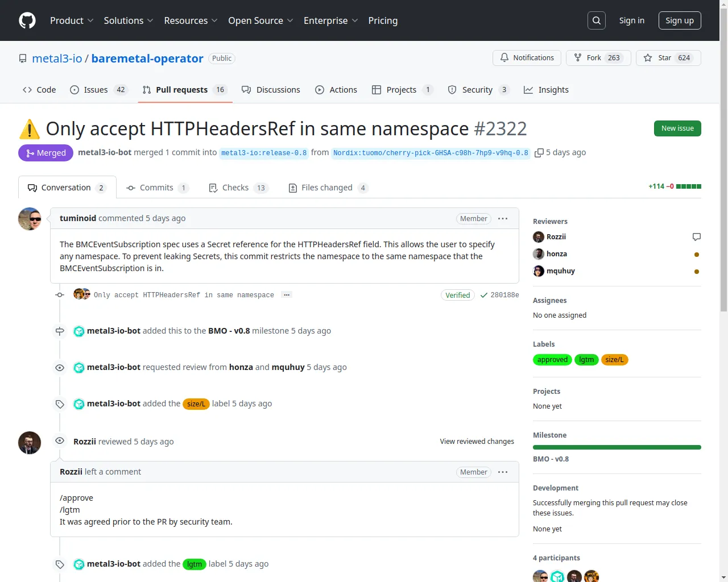Open base branch metal3-io:release-0.8
Viewport: 728px width, 582px height.
(x=264, y=153)
